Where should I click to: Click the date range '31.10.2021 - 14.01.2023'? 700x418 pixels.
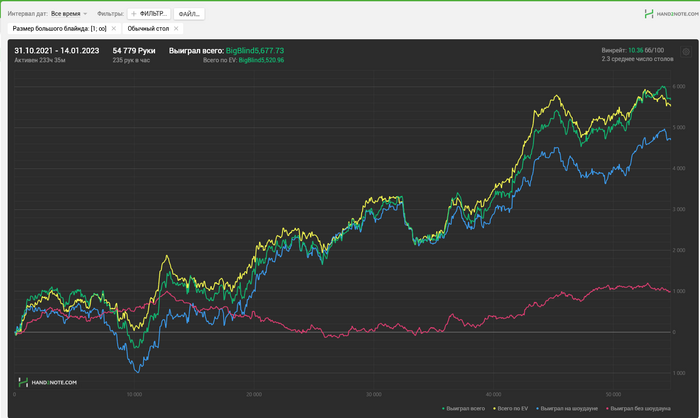[x=57, y=51]
